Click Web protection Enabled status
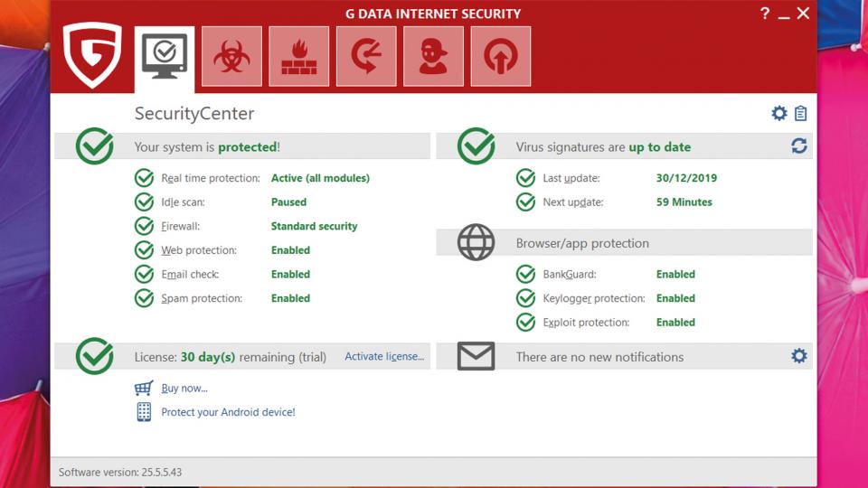868x488 pixels. [x=290, y=250]
